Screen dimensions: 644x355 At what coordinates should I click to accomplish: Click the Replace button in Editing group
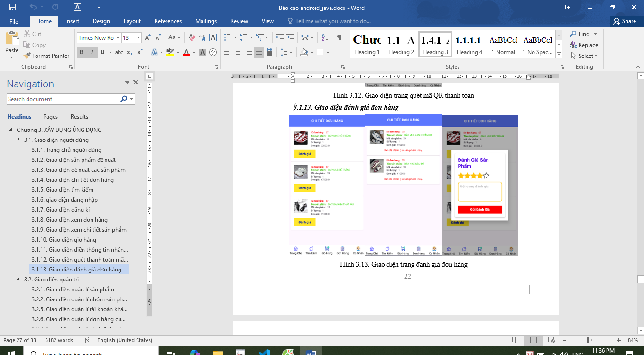[x=584, y=45]
